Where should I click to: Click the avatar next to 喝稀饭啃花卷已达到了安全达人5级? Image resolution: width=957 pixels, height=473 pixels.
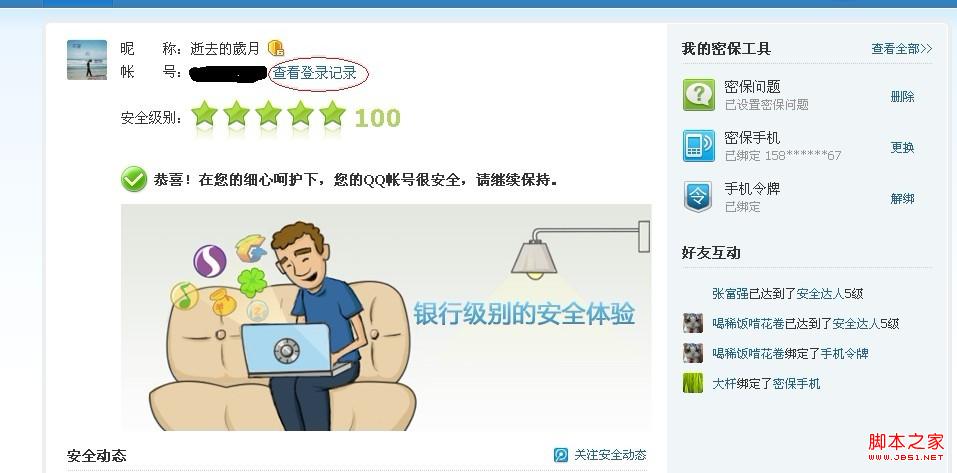click(693, 323)
